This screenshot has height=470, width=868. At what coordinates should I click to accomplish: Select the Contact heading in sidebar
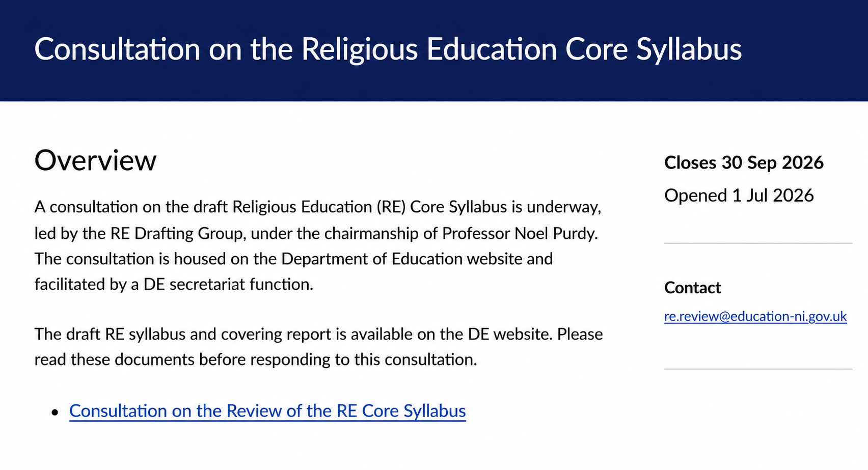(x=692, y=288)
